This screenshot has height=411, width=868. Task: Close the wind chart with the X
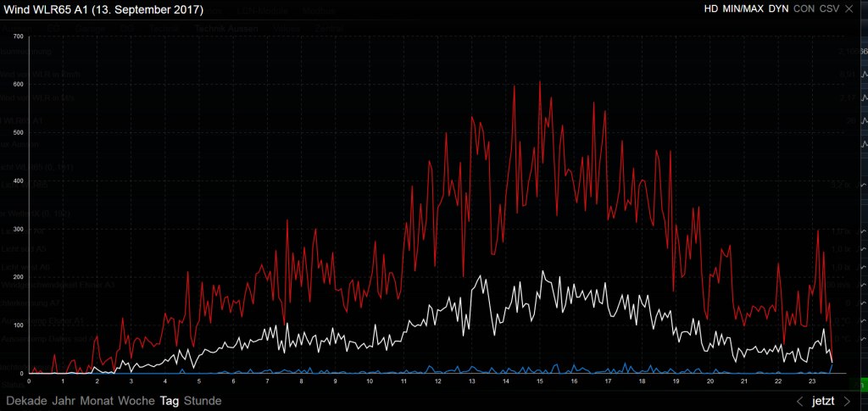point(852,8)
